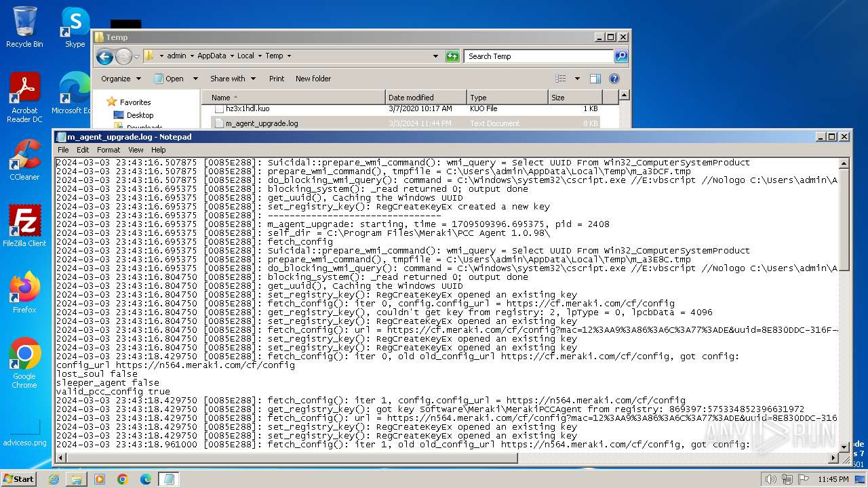The height and width of the screenshot is (488, 868).
Task: Open Organize dropdown in Explorer
Action: pos(121,79)
